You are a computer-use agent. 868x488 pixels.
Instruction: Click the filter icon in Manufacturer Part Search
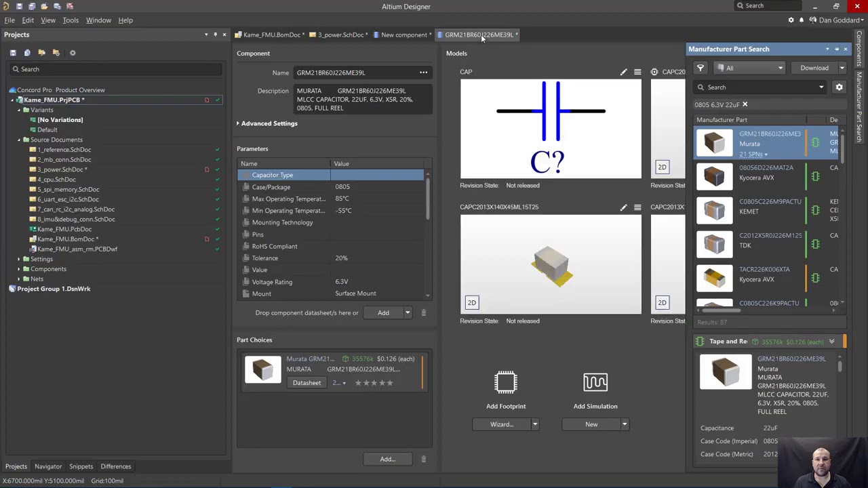coord(701,68)
